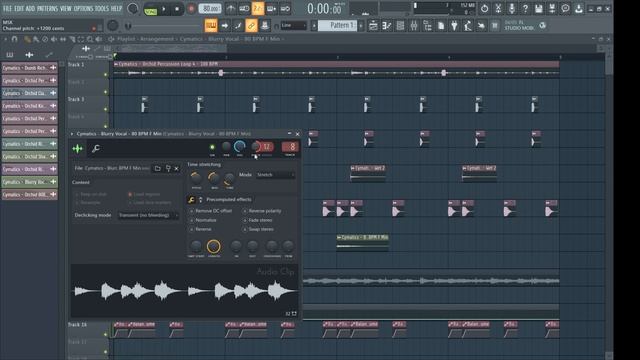Image resolution: width=640 pixels, height=360 pixels.
Task: Open the Line snap dropdown
Action: pos(293,26)
